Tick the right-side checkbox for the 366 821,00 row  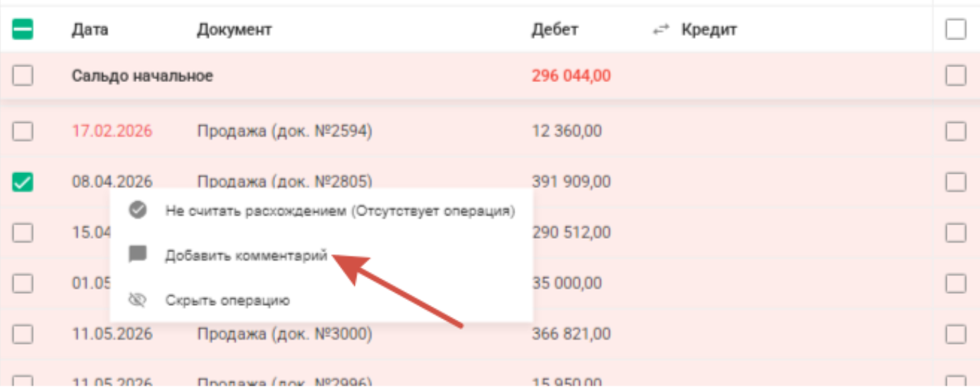click(x=955, y=333)
